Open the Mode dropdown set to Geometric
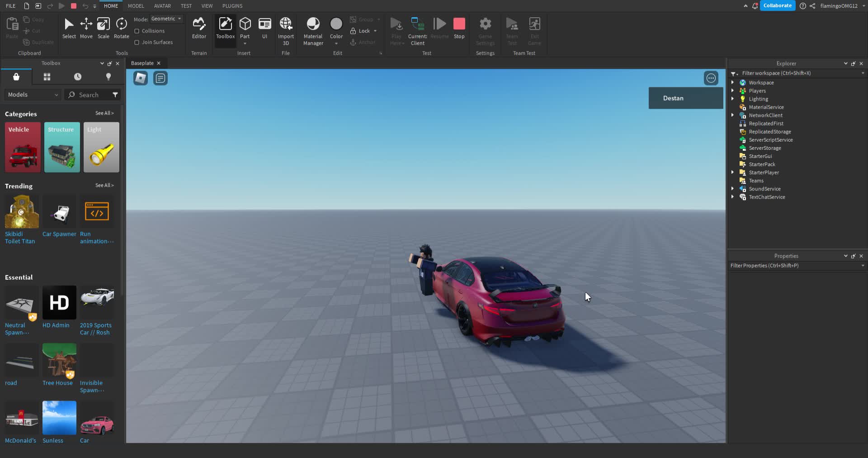The height and width of the screenshot is (458, 868). pos(166,19)
